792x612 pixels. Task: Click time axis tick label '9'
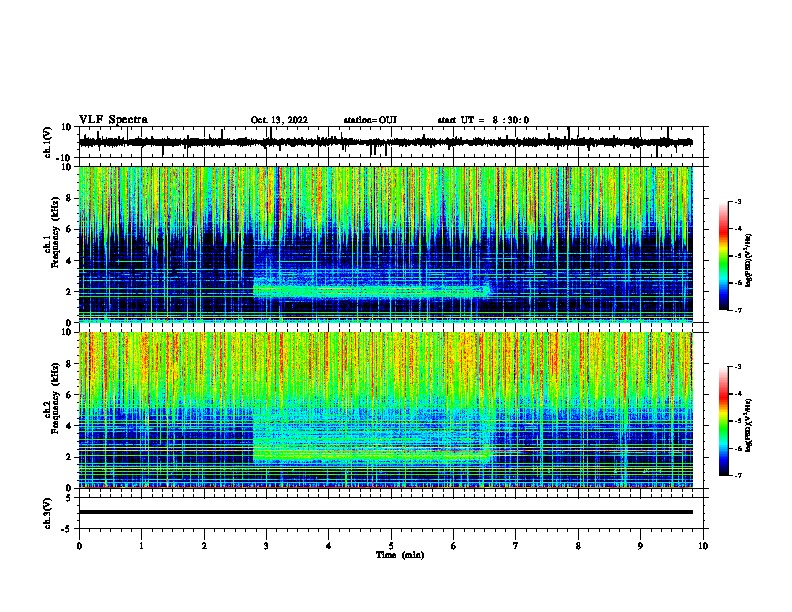640,546
